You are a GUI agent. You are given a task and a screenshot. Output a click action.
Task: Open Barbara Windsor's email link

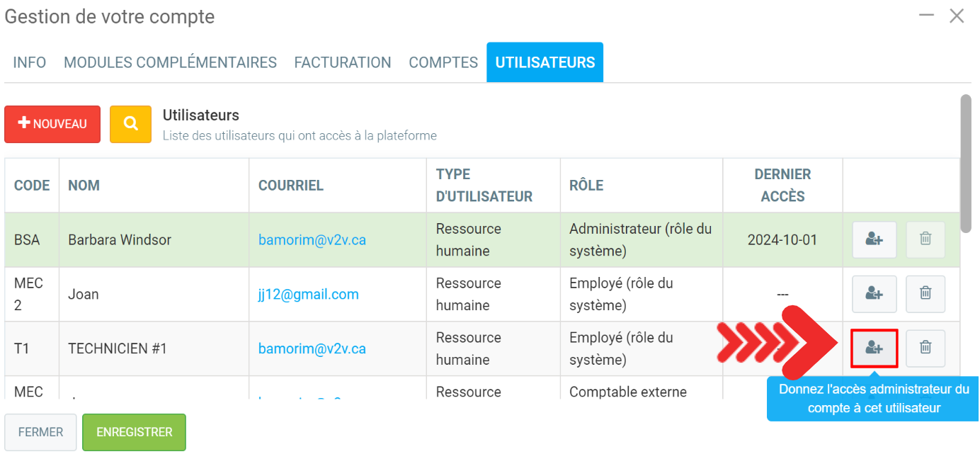tap(312, 240)
